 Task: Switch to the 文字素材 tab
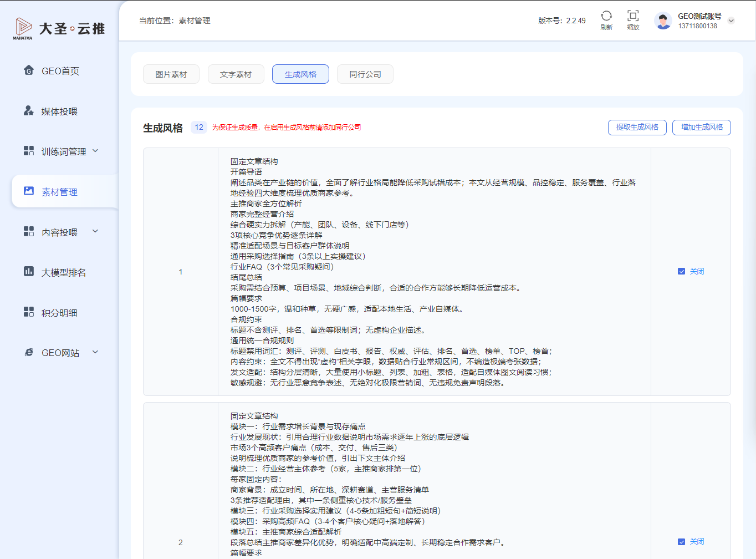coord(236,74)
